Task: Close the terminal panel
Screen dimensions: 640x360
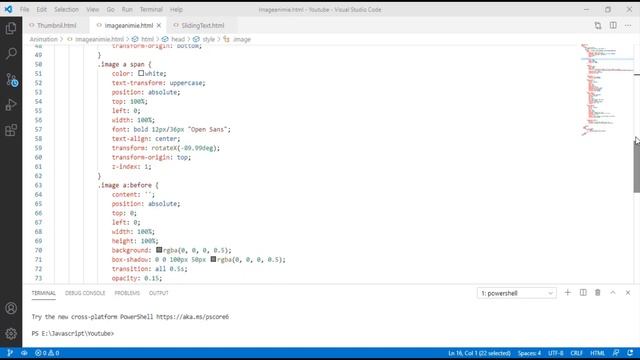Action: pyautogui.click(x=628, y=293)
